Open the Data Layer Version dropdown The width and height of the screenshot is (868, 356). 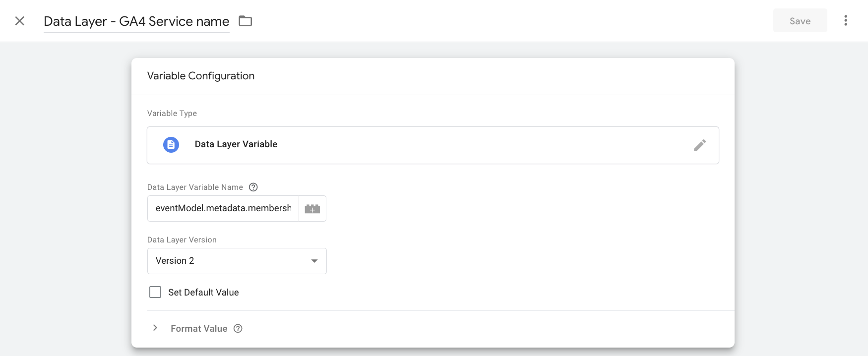tap(237, 261)
